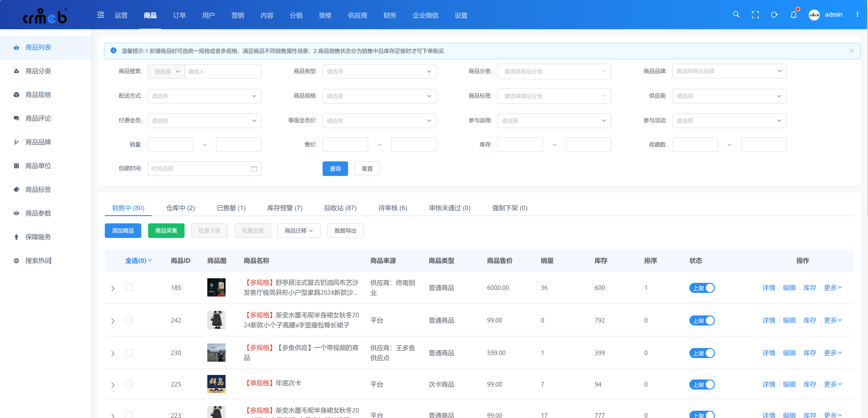Toggle fullscreen mode icon
The width and height of the screenshot is (868, 418).
(755, 15)
